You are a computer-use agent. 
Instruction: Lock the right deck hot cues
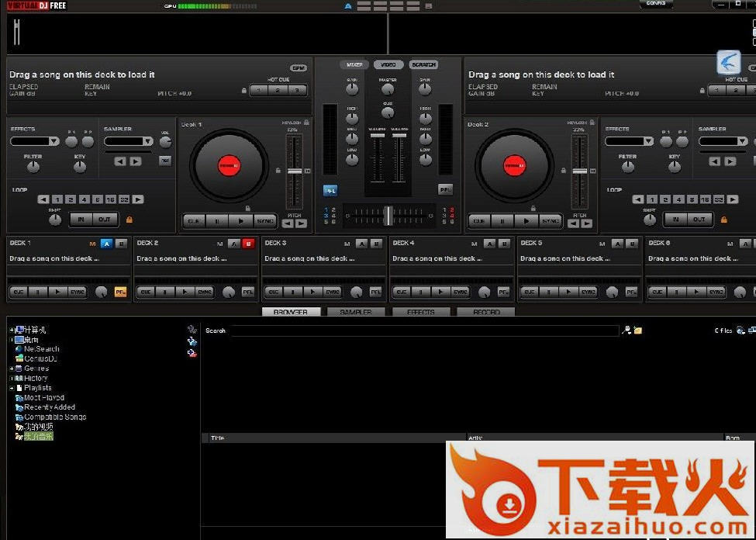tap(702, 90)
